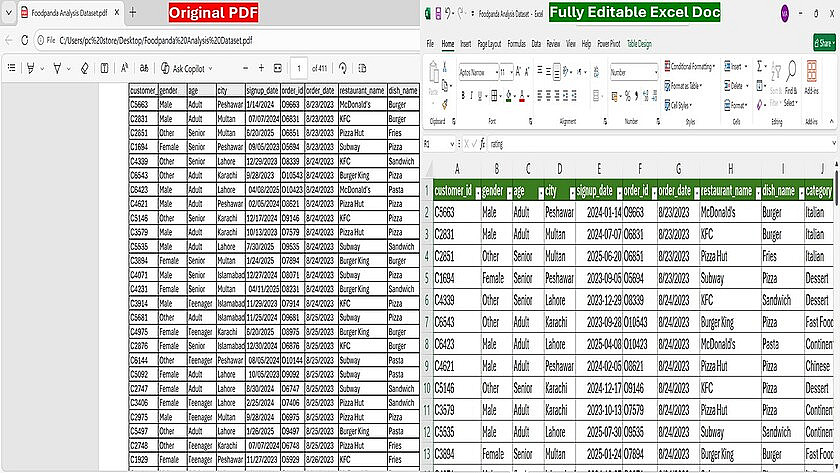The image size is (840, 473).
Task: Click the AutoSum sigma icon
Action: [759, 66]
